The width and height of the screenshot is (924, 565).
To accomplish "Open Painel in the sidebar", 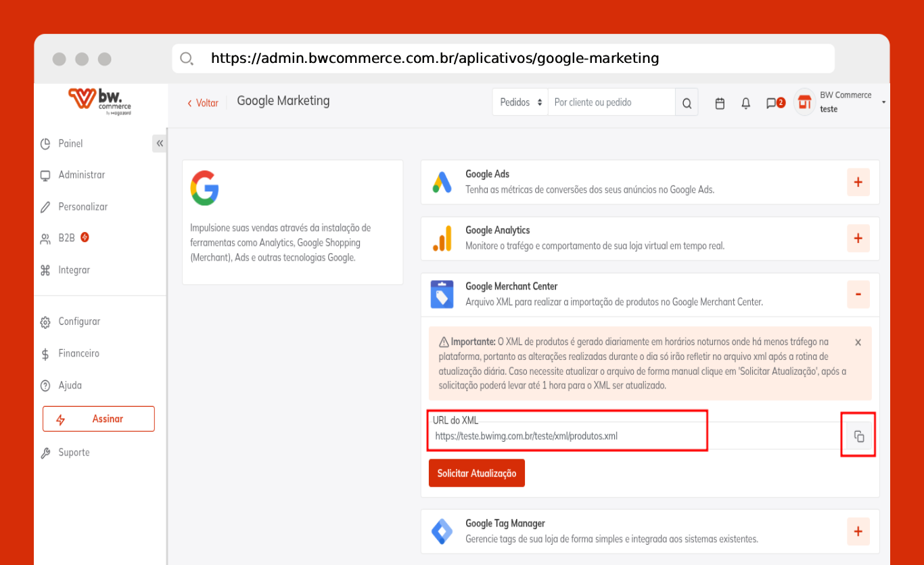I will click(x=70, y=143).
